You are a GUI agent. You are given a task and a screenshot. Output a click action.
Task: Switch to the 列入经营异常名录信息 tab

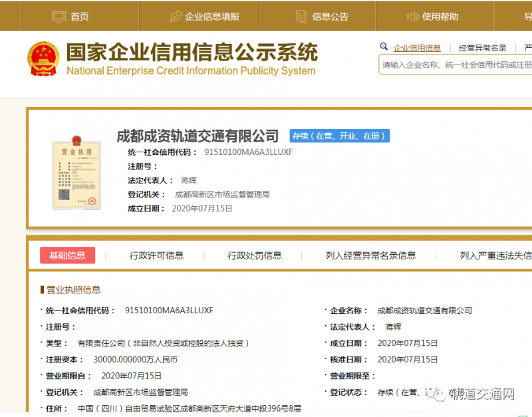coord(370,255)
